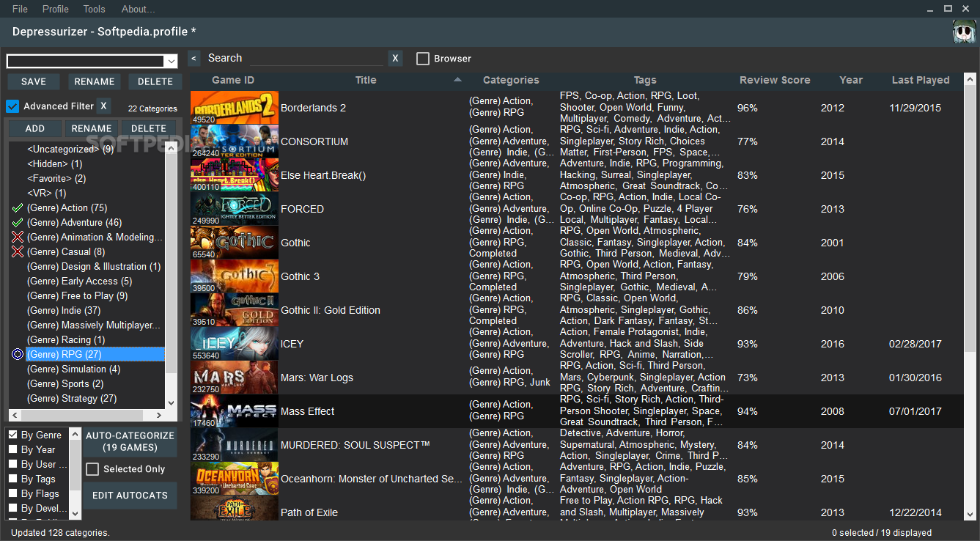980x541 pixels.
Task: Click the avatar icon in title bar
Action: click(965, 32)
